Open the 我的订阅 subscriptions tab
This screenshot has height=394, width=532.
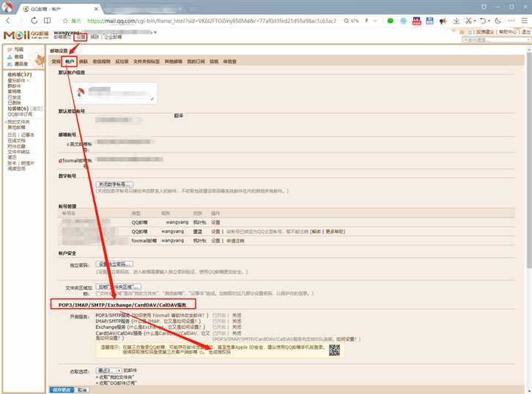coord(196,62)
